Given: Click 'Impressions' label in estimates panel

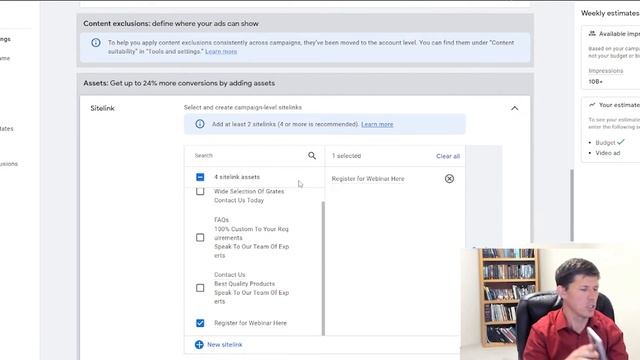Looking at the screenshot, I should (606, 71).
